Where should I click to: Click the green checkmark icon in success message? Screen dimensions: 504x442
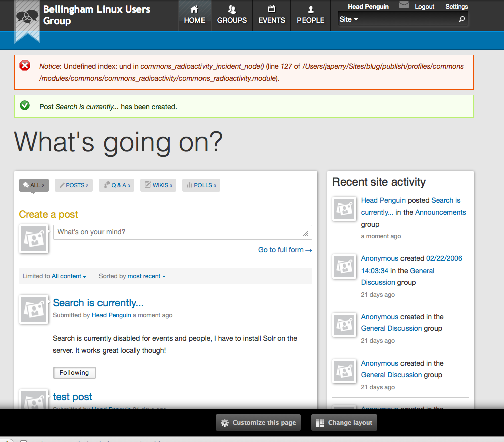click(x=24, y=106)
